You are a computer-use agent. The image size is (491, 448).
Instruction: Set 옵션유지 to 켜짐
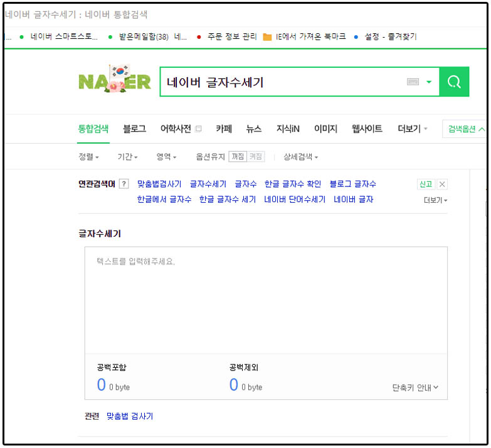coord(255,156)
